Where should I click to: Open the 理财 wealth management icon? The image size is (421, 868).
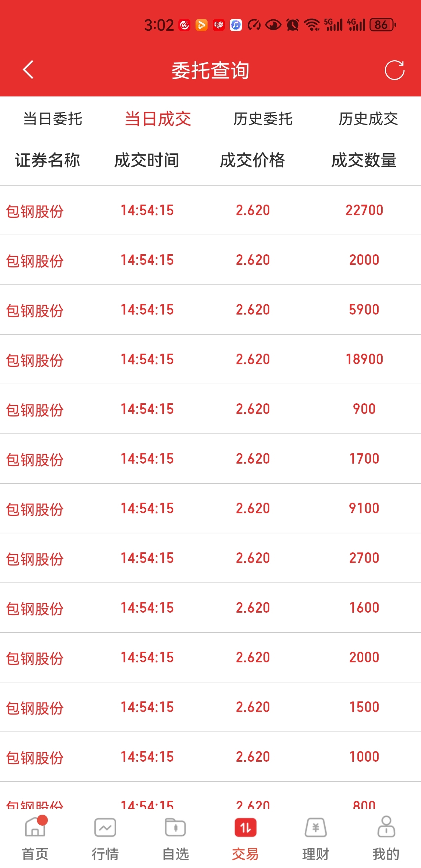(316, 827)
